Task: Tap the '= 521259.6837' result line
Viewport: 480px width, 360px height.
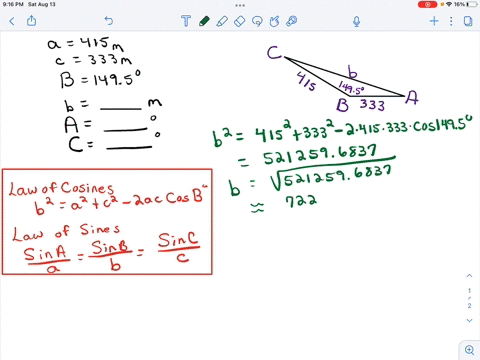Action: (307, 156)
